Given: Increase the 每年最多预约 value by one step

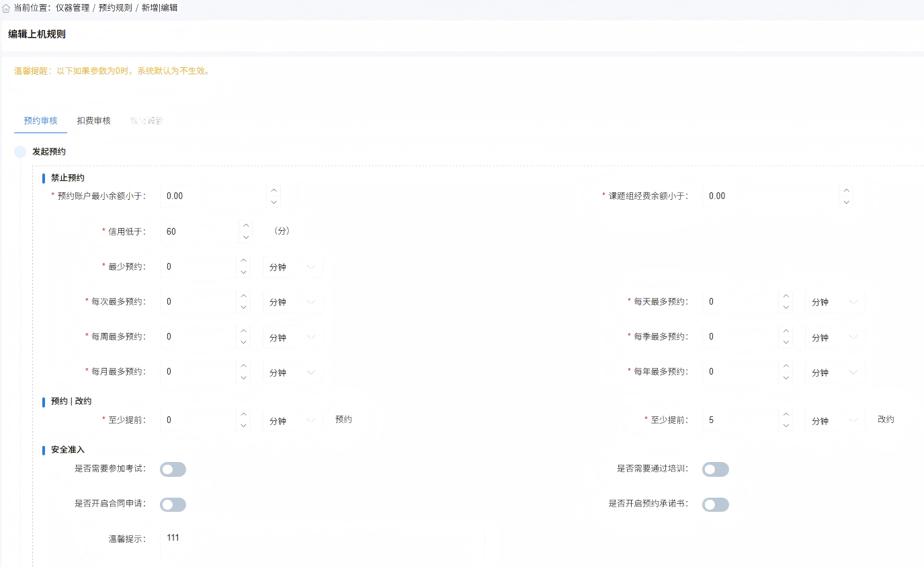Looking at the screenshot, I should click(786, 366).
